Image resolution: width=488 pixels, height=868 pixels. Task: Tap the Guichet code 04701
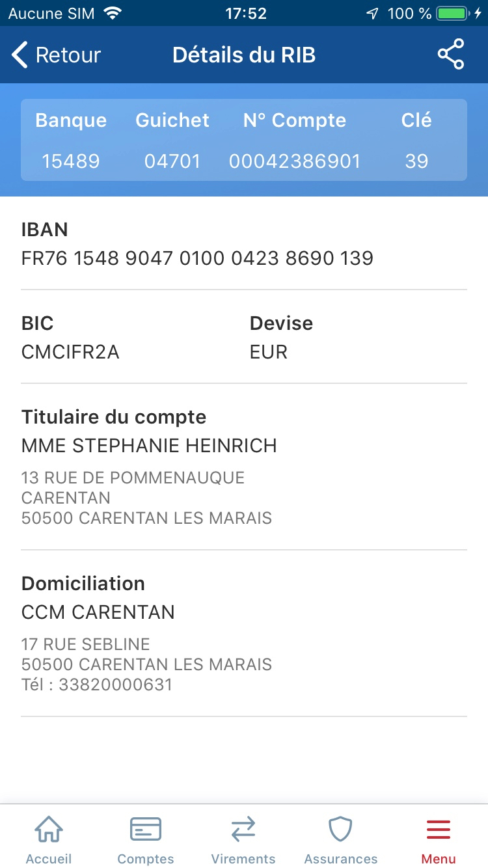click(172, 161)
